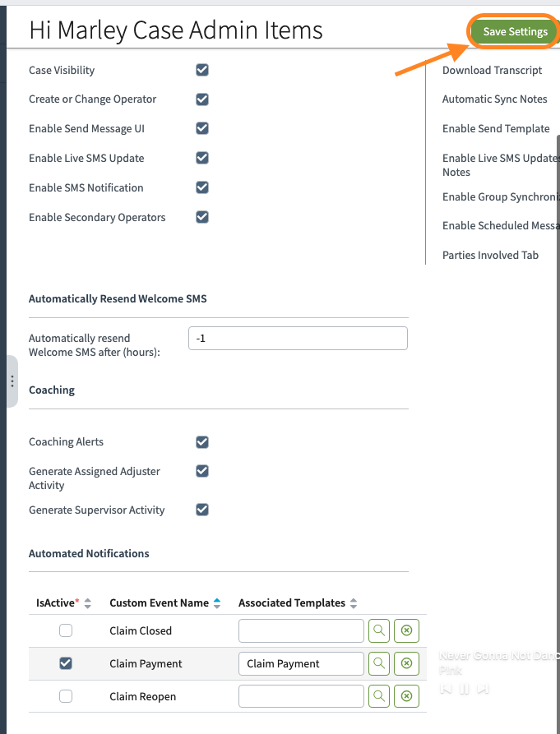
Task: Clear the Claim Reopen associated template
Action: [406, 696]
